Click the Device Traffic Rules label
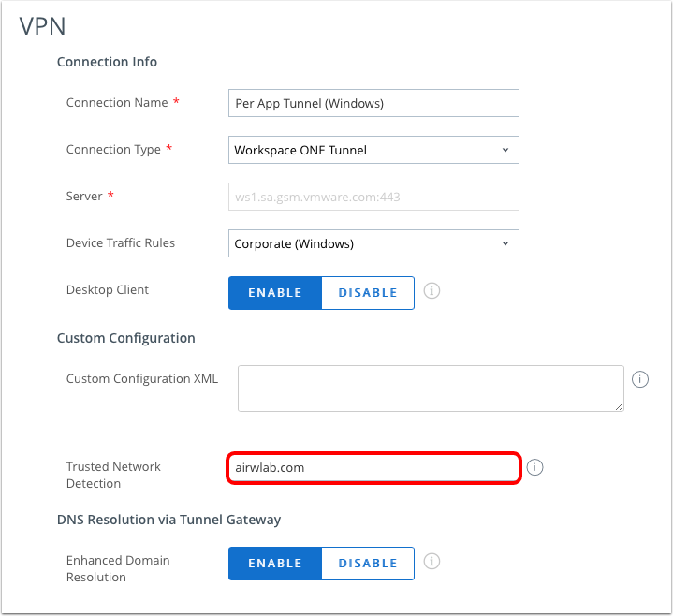 [121, 243]
